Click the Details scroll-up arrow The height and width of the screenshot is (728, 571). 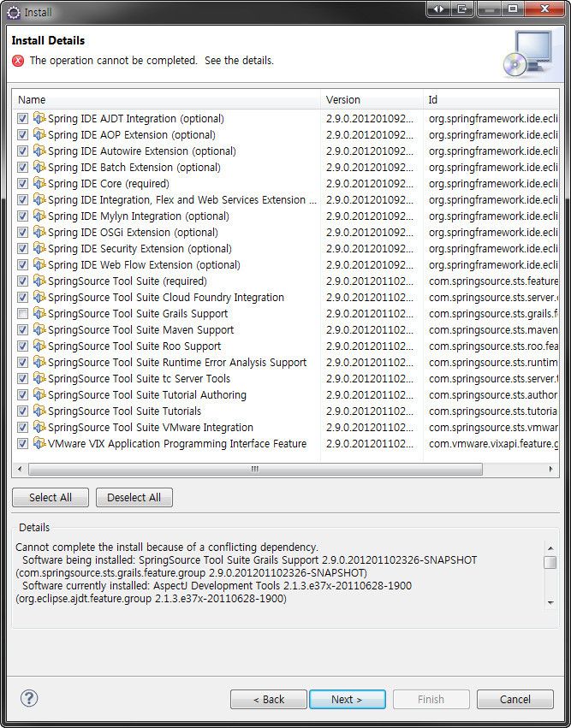pyautogui.click(x=550, y=548)
